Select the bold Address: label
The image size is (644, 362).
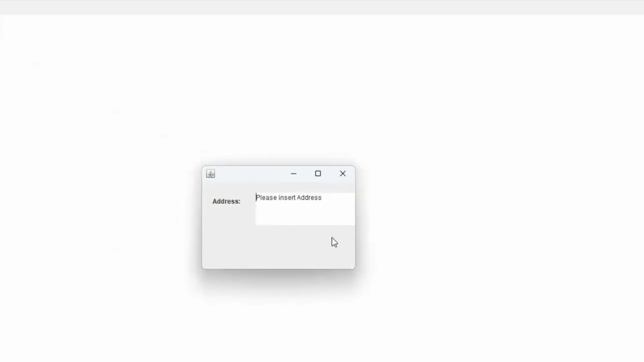click(226, 201)
